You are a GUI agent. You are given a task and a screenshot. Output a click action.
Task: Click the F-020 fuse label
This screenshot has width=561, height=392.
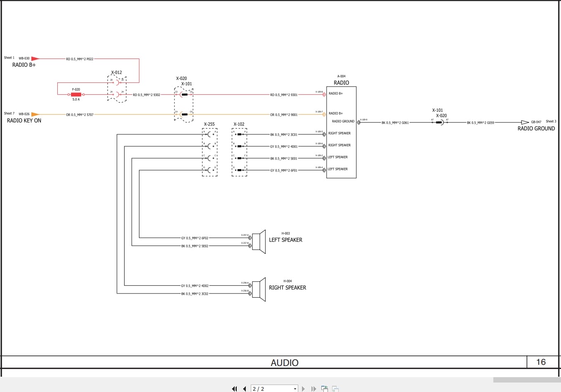pos(76,89)
